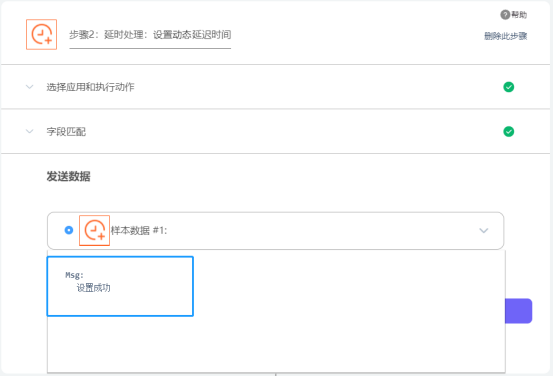
Task: Click the 发送数据 section heading
Action: pyautogui.click(x=69, y=176)
